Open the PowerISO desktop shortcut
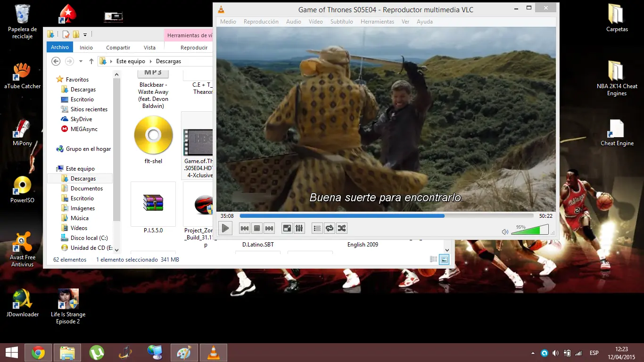This screenshot has width=644, height=362. [22, 189]
